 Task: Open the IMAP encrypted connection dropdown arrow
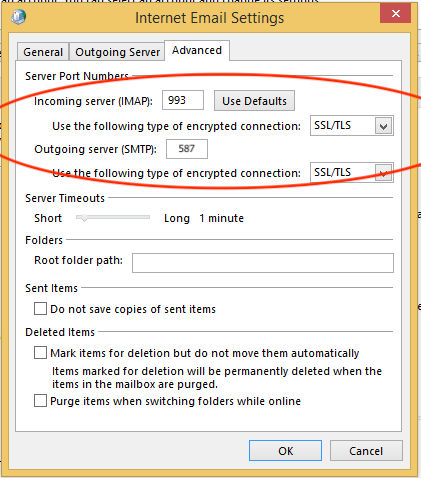[x=383, y=126]
